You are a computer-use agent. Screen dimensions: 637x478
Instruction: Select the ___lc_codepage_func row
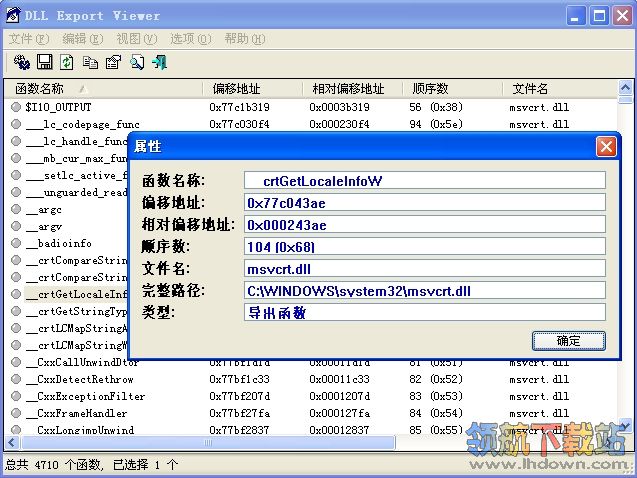tap(311, 124)
